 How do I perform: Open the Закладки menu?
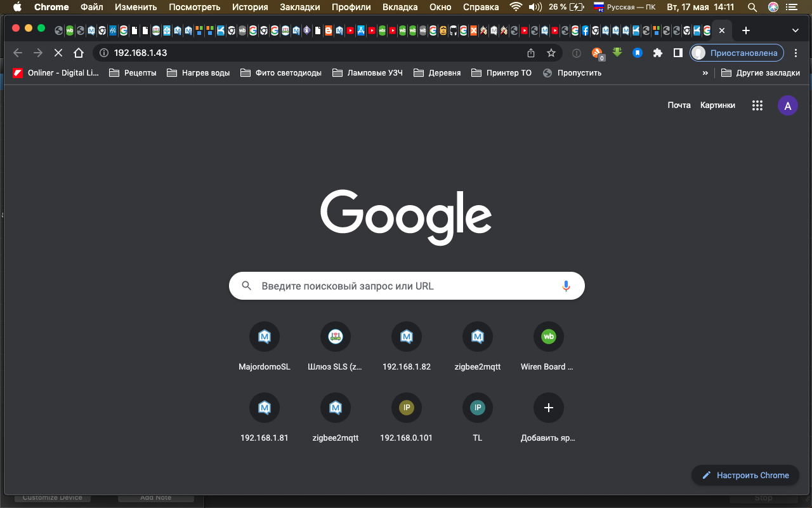300,7
